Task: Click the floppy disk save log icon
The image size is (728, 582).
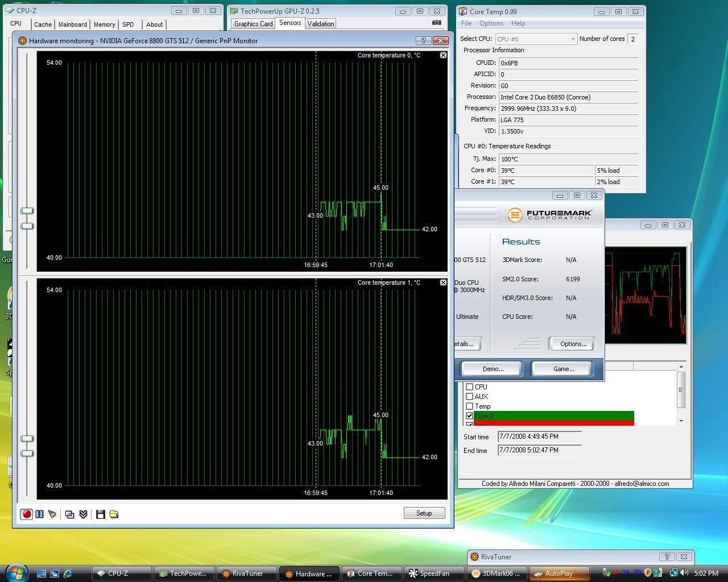Action: click(101, 514)
